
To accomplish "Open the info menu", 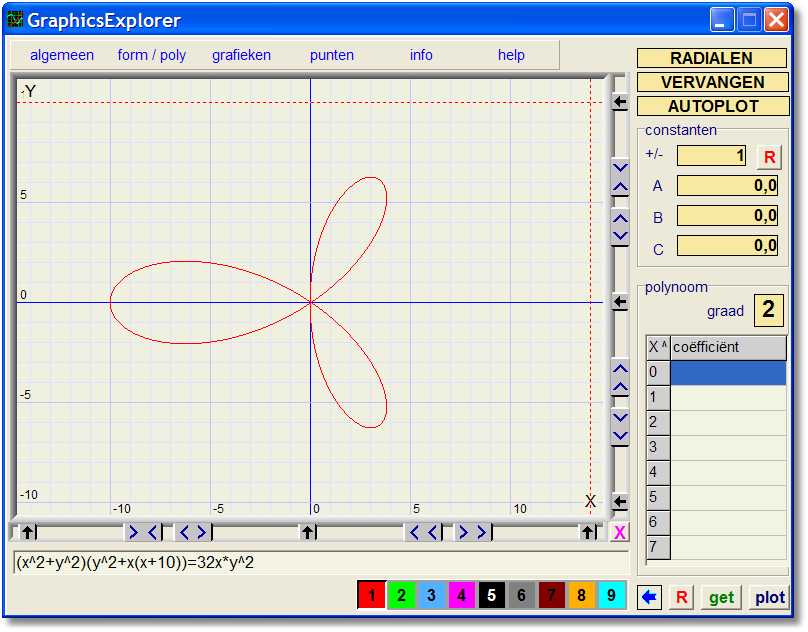I will coord(421,55).
